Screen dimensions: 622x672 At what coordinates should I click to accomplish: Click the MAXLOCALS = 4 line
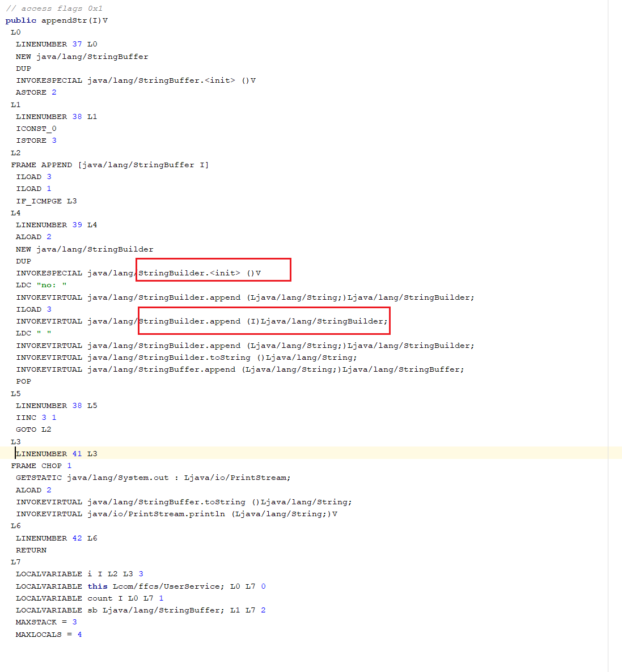pyautogui.click(x=48, y=635)
